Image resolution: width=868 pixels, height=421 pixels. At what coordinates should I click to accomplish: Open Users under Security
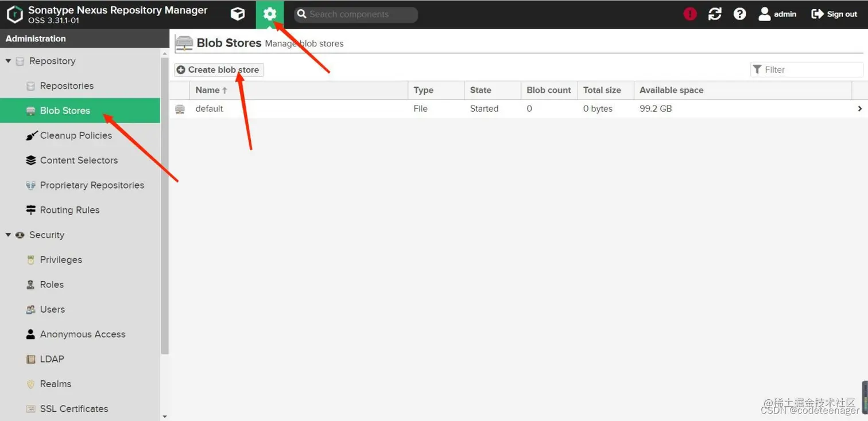(x=52, y=309)
